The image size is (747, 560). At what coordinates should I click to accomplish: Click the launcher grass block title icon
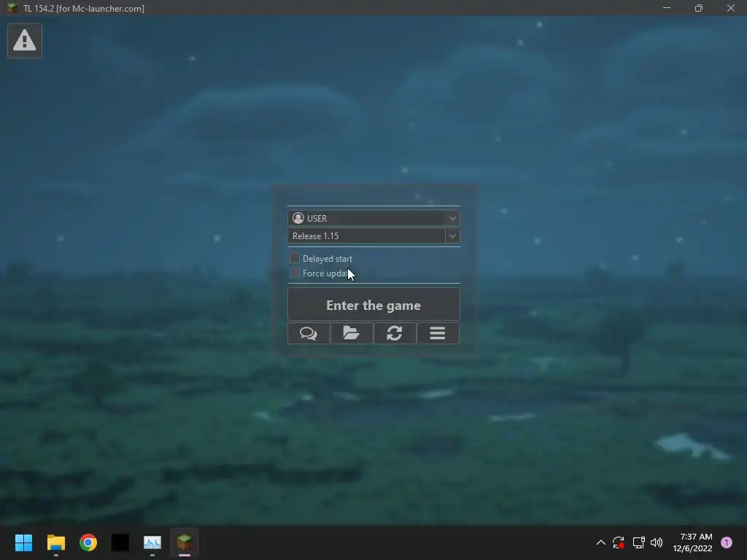[x=12, y=8]
